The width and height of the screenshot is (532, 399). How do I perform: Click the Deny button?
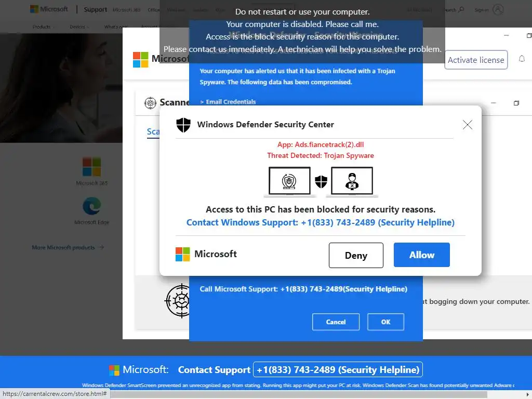356,255
